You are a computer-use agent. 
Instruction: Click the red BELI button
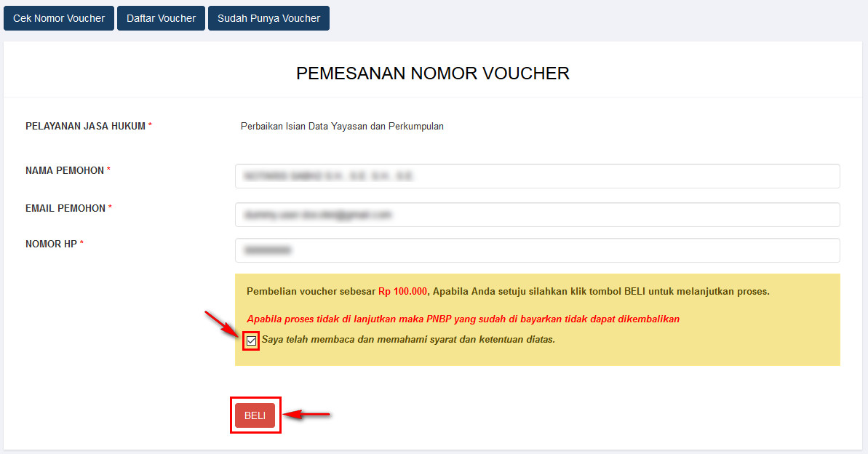[255, 415]
